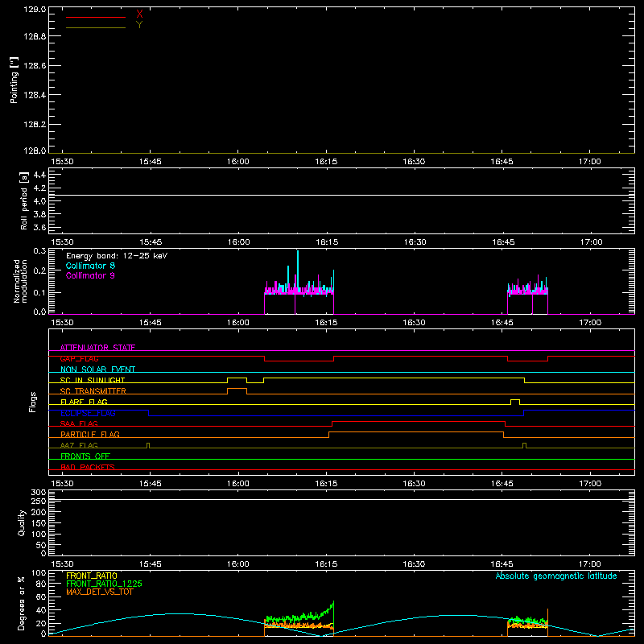The height and width of the screenshot is (644, 644).
Task: Select the cyan "Collimator 8" legend text
Action: coord(90,266)
